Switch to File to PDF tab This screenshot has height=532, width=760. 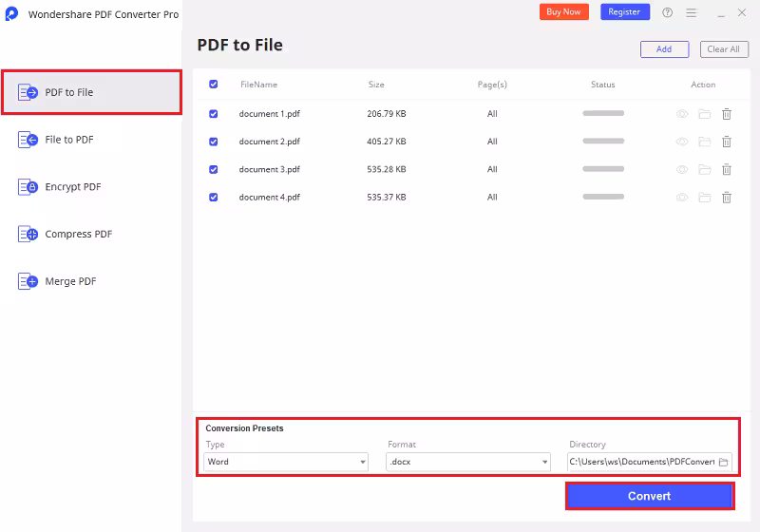point(91,140)
